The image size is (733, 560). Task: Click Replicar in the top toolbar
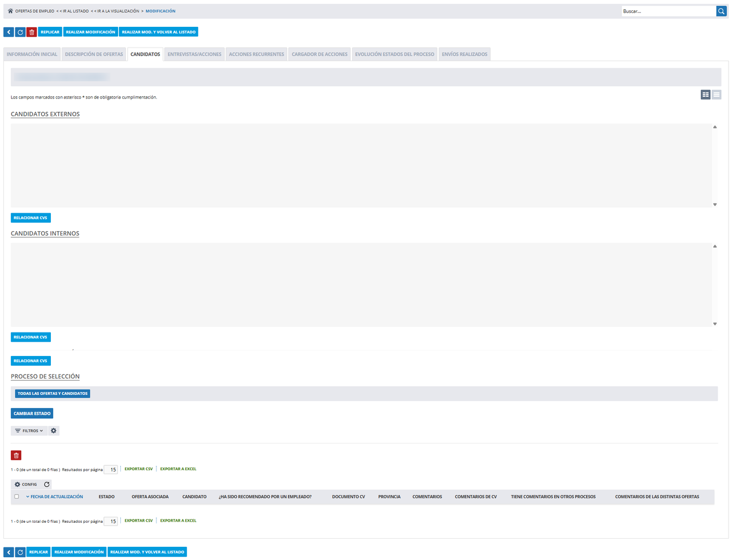[x=50, y=32]
